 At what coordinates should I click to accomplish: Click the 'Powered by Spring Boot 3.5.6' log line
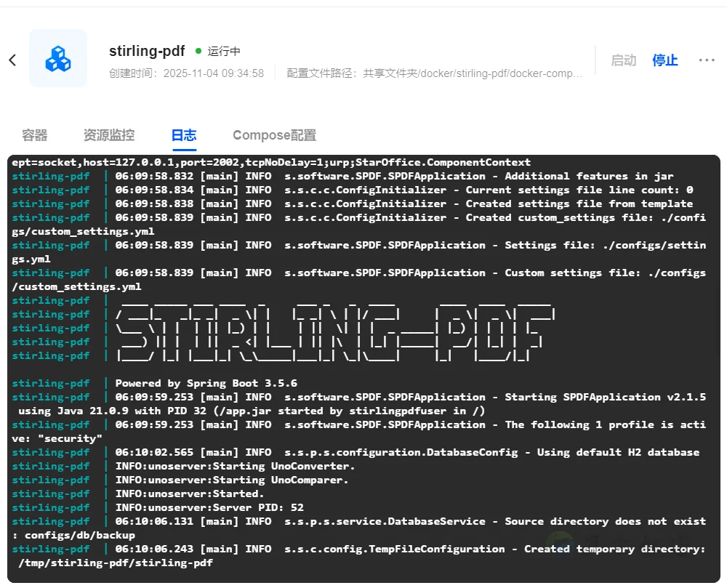(206, 383)
